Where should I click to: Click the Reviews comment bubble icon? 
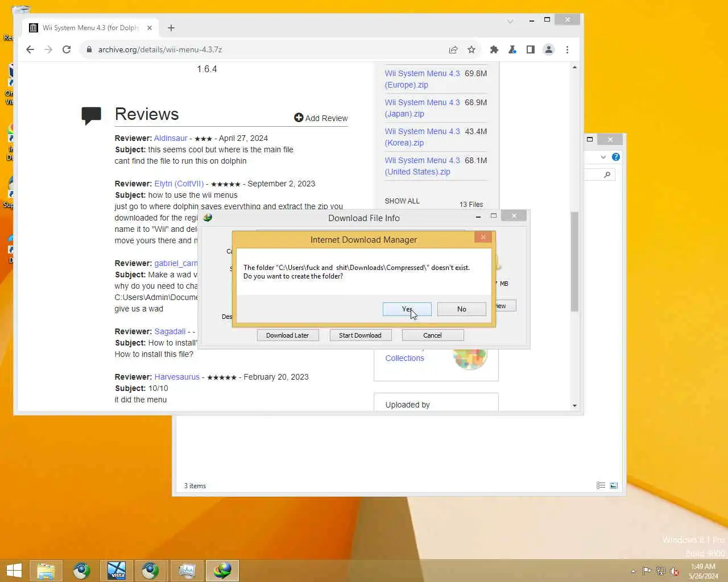[x=91, y=115]
